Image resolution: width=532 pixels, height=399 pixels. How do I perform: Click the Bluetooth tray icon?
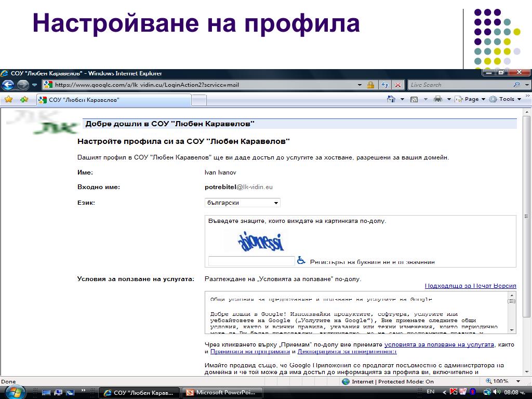point(473,392)
